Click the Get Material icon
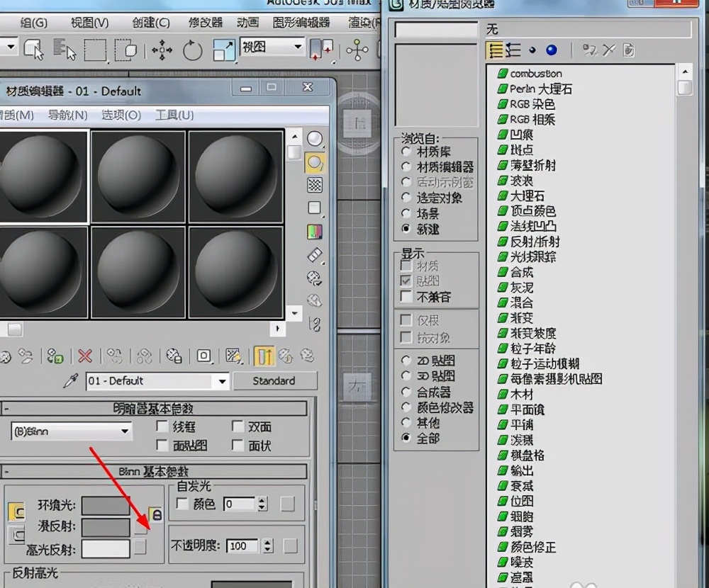This screenshot has width=709, height=588. coord(6,356)
